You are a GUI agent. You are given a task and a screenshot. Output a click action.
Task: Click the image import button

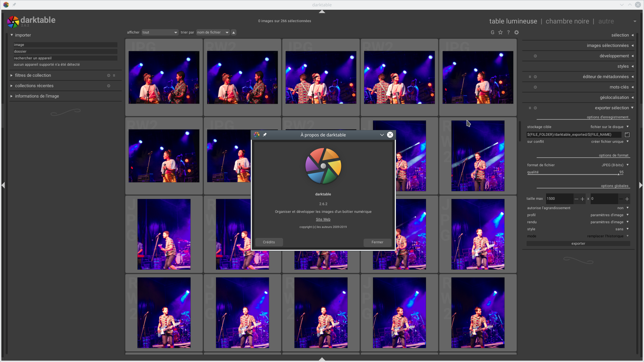[x=65, y=45]
